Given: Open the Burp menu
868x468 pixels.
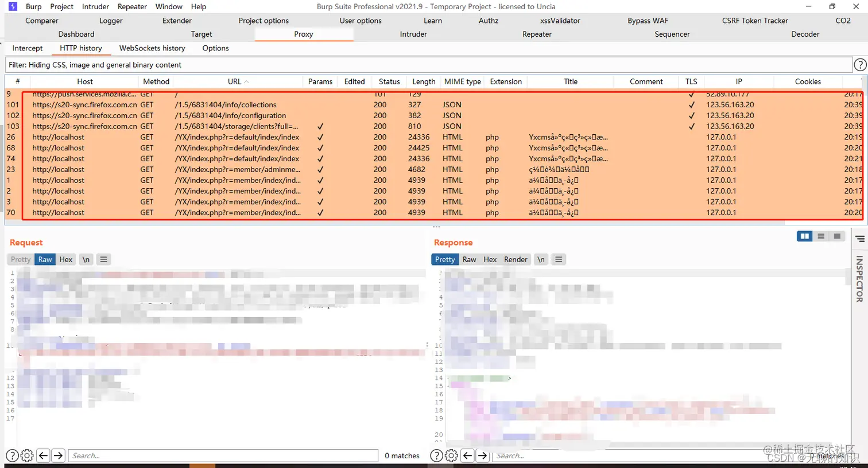Looking at the screenshot, I should coord(33,6).
